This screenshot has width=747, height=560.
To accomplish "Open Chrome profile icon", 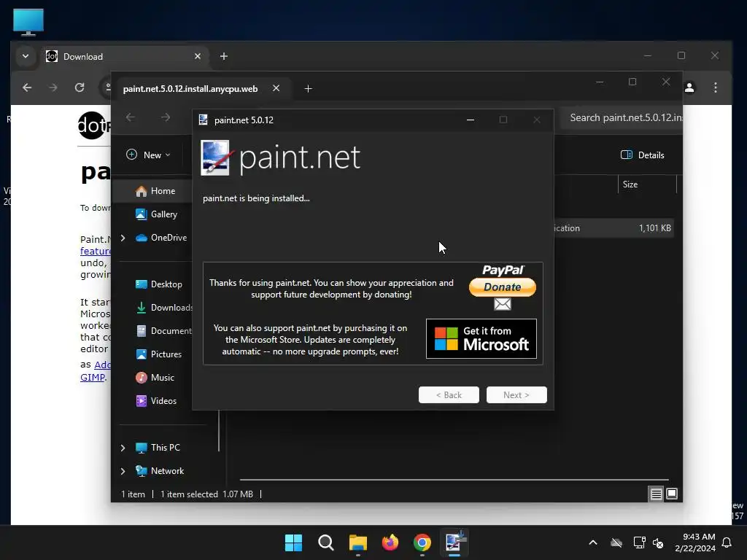I will click(689, 87).
